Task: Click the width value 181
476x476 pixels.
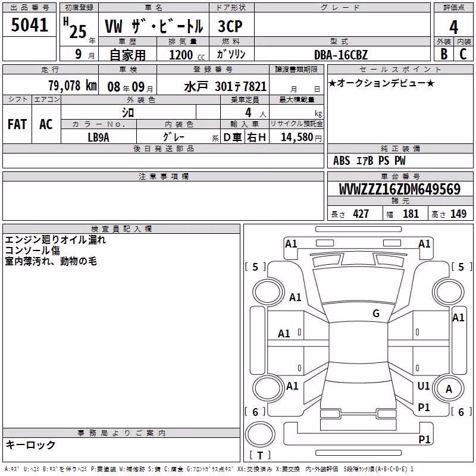Action: pyautogui.click(x=411, y=214)
